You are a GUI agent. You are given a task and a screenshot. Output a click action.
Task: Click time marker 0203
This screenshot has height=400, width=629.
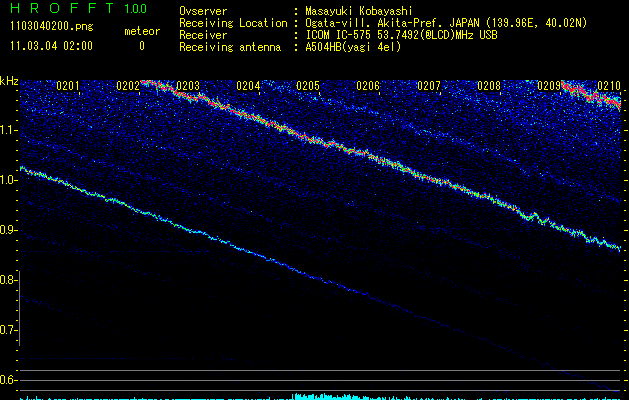tap(188, 86)
